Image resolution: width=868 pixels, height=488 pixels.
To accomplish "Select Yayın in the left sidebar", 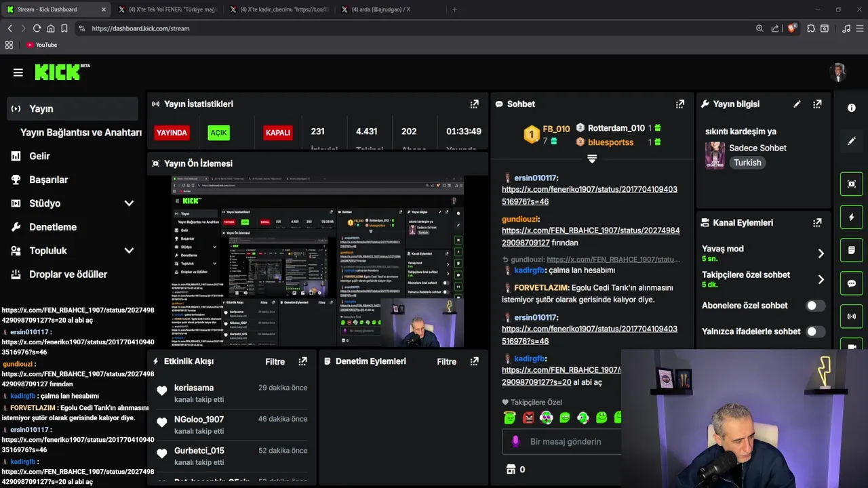I will pyautogui.click(x=73, y=108).
